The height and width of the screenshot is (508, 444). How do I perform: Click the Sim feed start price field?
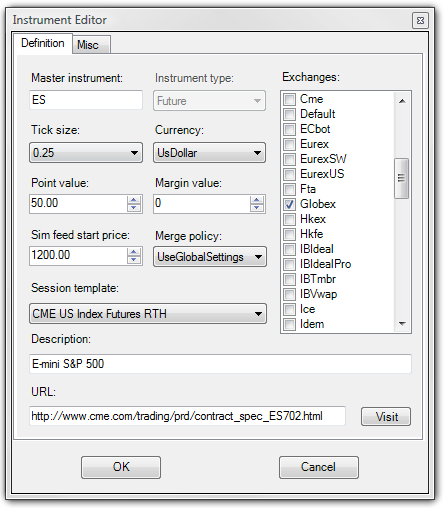78,256
